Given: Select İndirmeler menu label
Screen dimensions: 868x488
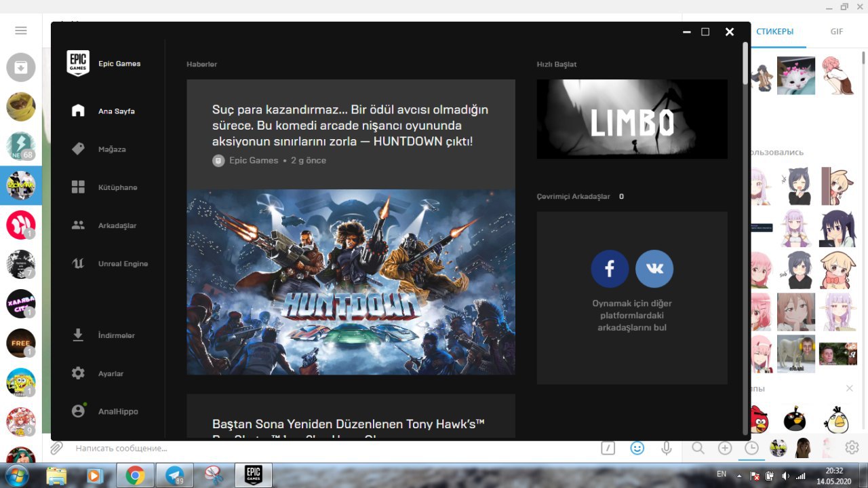Looking at the screenshot, I should point(117,336).
